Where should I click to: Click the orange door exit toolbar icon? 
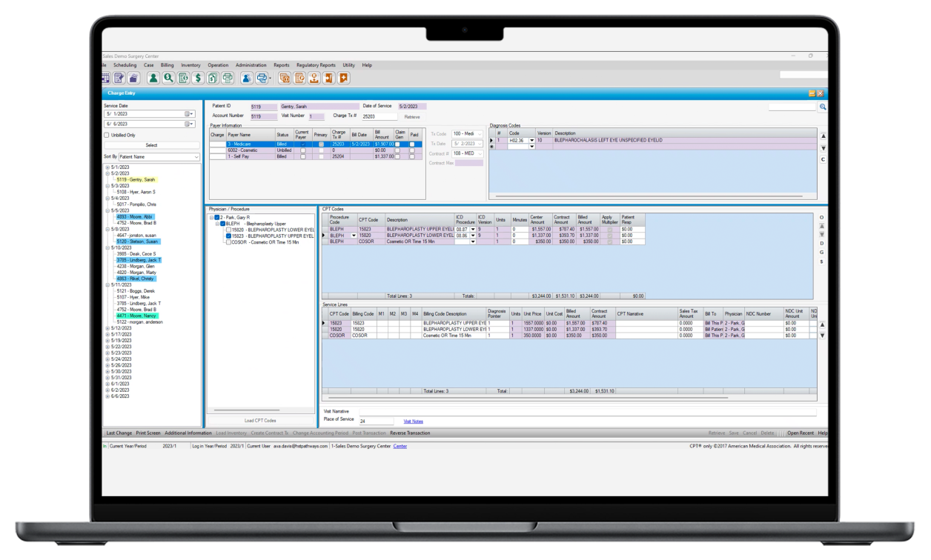coord(329,78)
